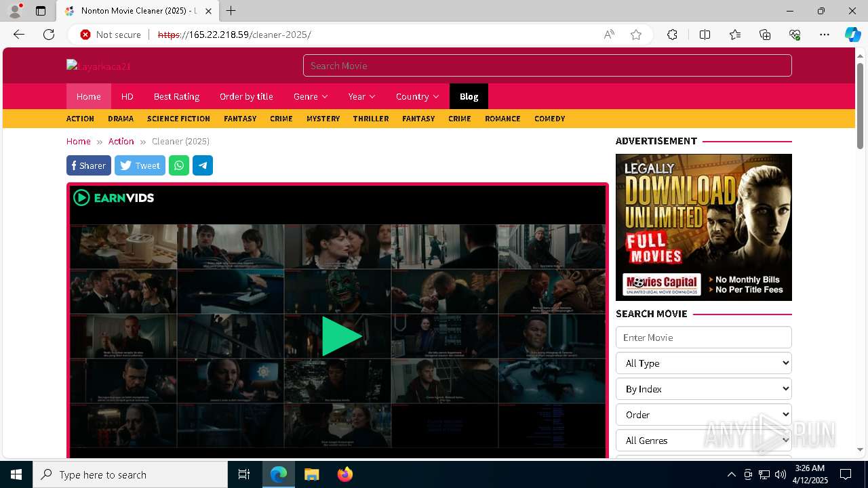Select the DRAMA genre link
868x488 pixels.
pyautogui.click(x=121, y=119)
